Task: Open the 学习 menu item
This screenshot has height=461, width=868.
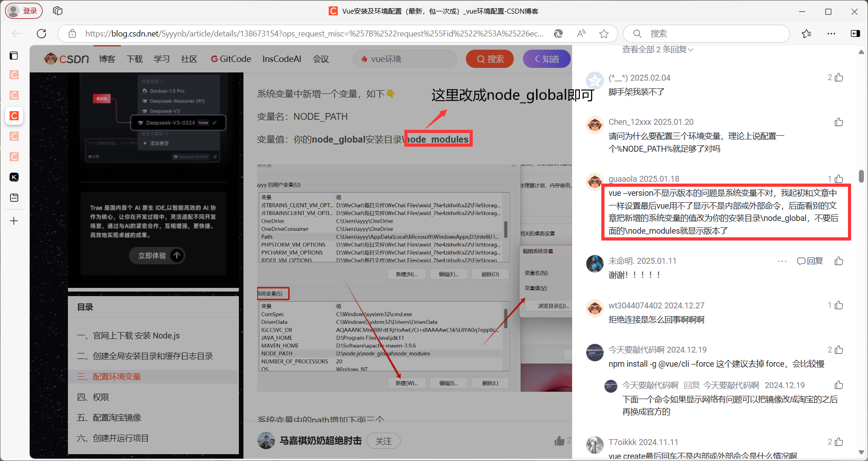Action: point(162,59)
